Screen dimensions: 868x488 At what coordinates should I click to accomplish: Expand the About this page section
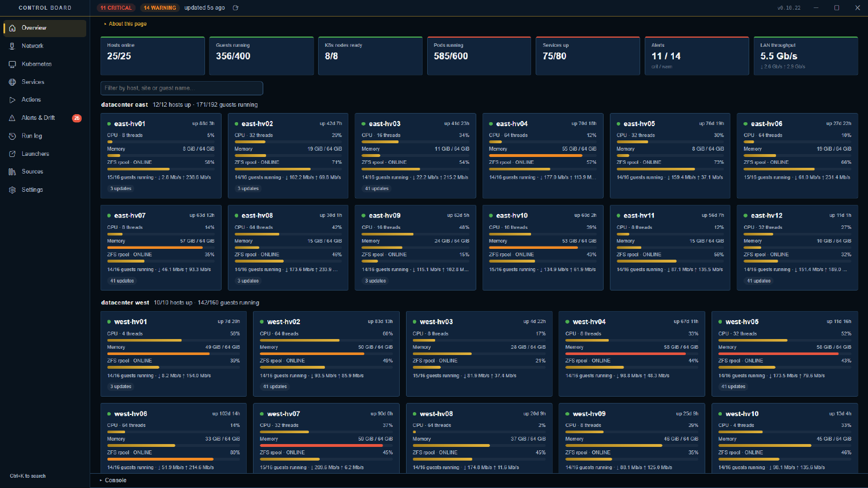125,24
